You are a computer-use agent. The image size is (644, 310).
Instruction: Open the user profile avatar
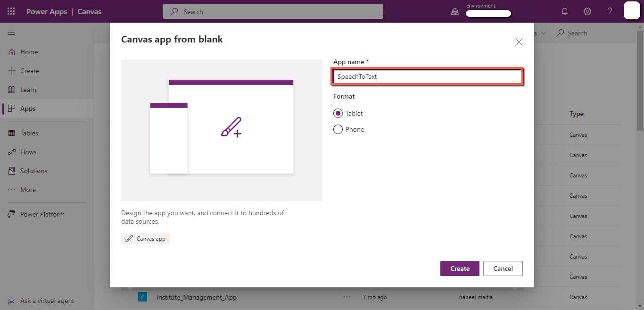tap(632, 11)
